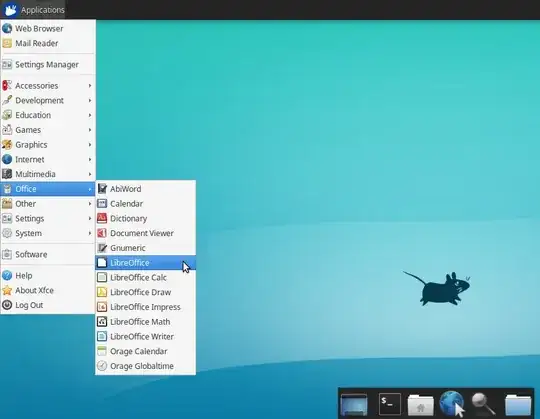Select the Internet category label
The width and height of the screenshot is (540, 419).
pos(30,159)
